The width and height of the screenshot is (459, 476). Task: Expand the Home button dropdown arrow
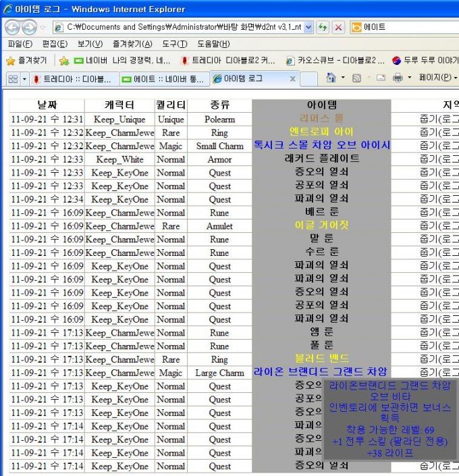tap(343, 78)
